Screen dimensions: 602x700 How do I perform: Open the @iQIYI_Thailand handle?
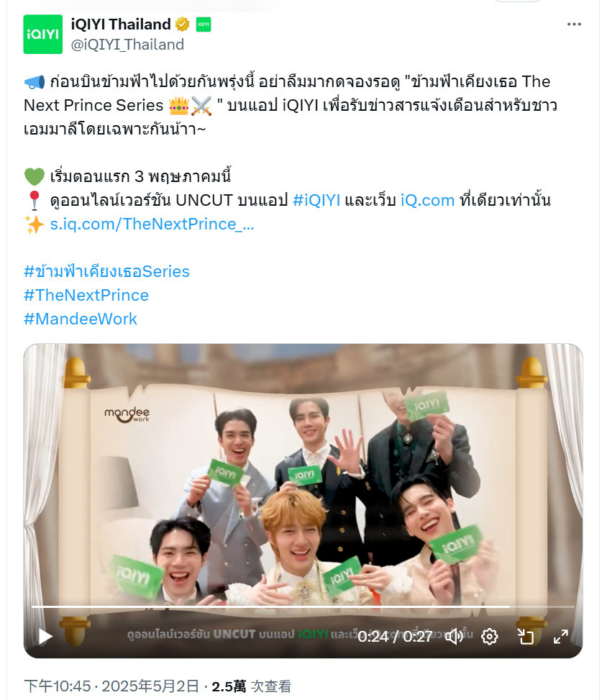[x=127, y=45]
